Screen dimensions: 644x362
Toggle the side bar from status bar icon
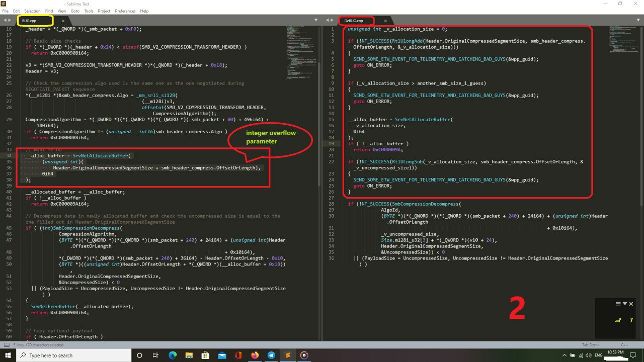(7, 345)
